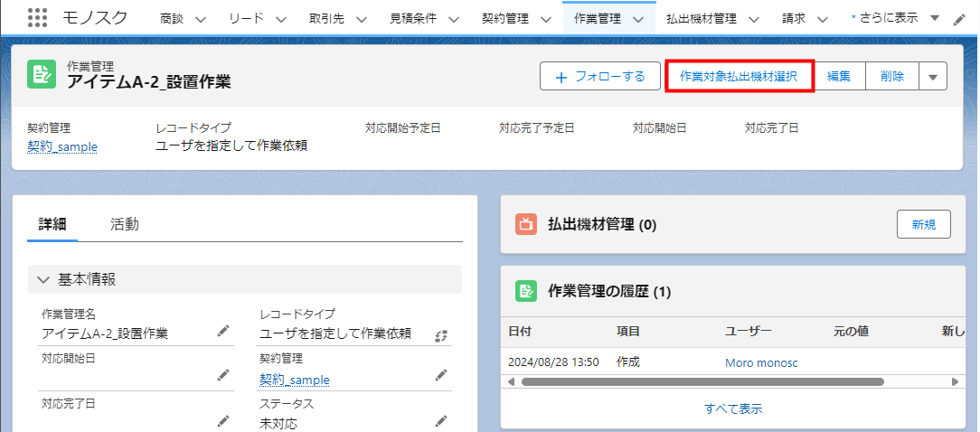Screen dimensions: 980x432
Task: Click the pencil icon to edit navigation bar
Action: tap(959, 19)
